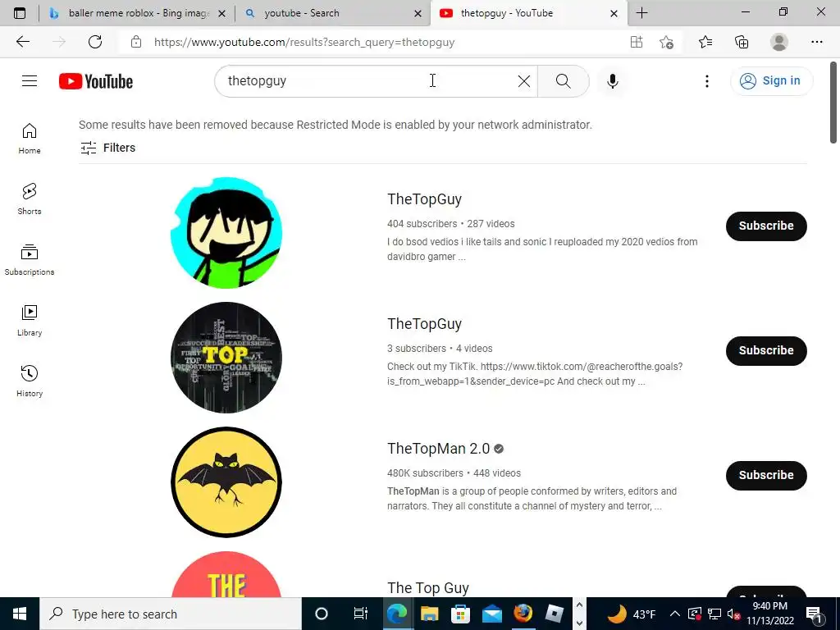Click the browser address bar URL
Viewport: 840px width, 630px height.
(304, 42)
